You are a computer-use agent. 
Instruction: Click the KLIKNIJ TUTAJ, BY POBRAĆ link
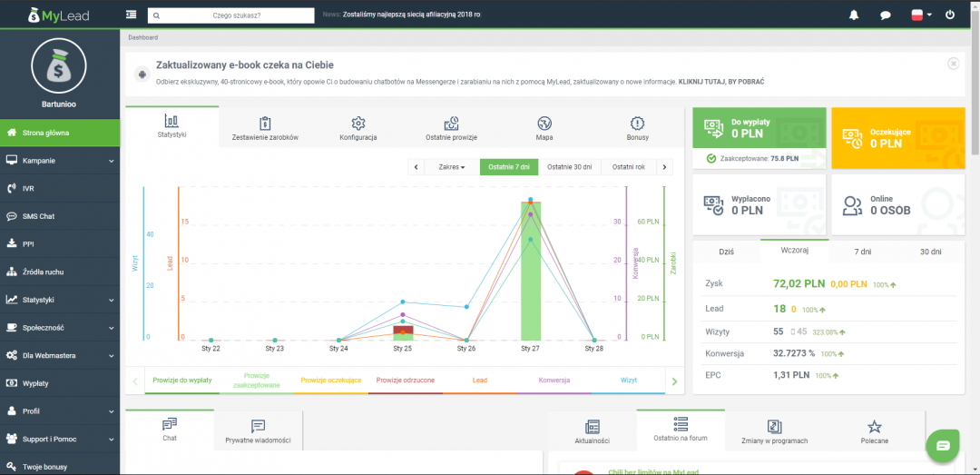click(720, 82)
